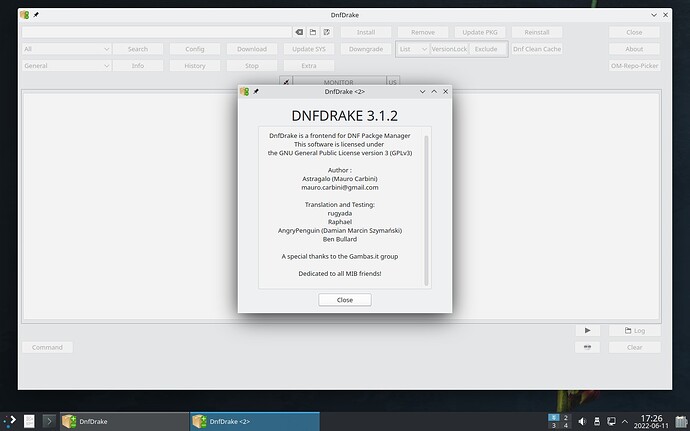Screen dimensions: 690x431
Task: Click the US button next to MONITOR
Action: click(393, 82)
